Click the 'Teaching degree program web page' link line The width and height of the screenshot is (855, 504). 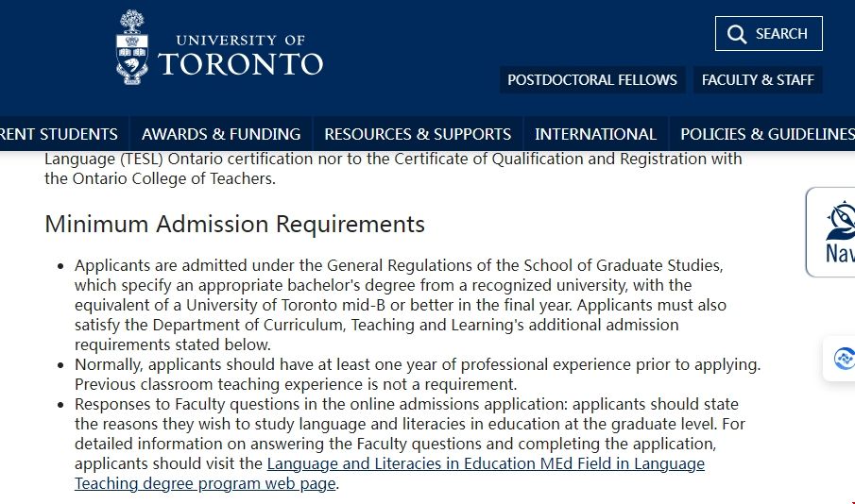click(x=205, y=483)
